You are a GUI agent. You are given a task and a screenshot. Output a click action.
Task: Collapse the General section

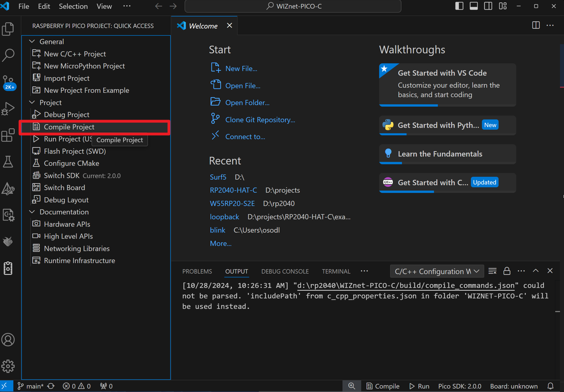[32, 42]
